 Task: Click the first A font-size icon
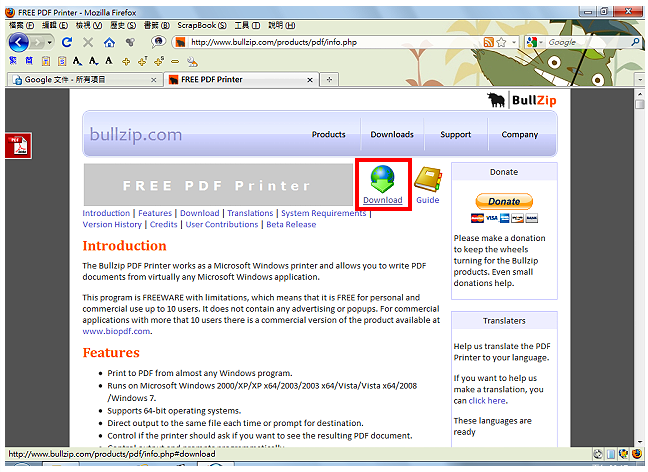click(x=77, y=61)
